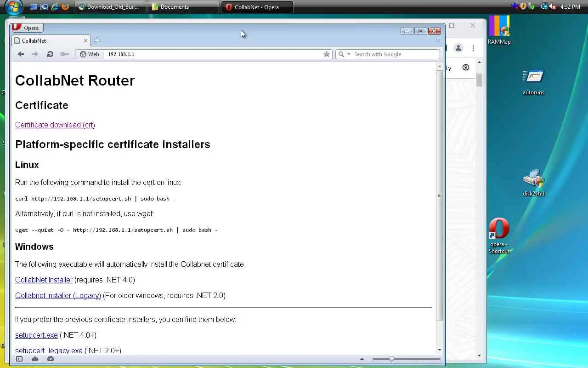
Task: Click the Web site-info badge
Action: point(89,54)
